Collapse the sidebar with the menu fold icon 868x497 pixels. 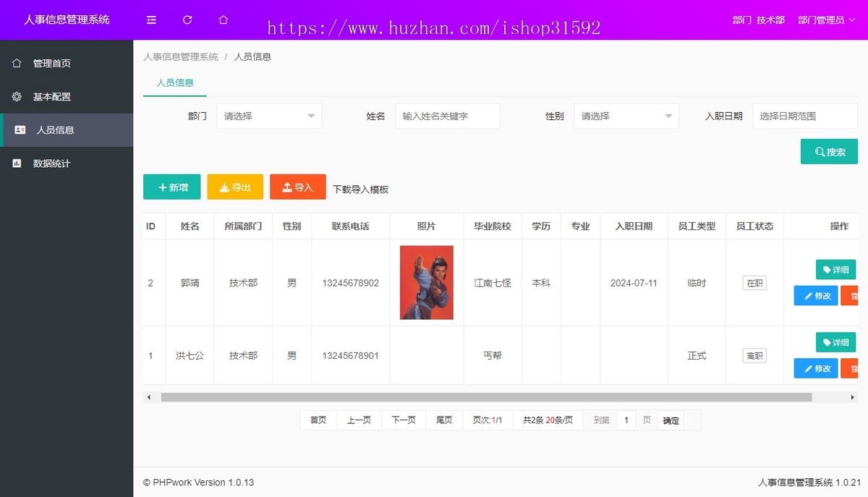click(151, 20)
